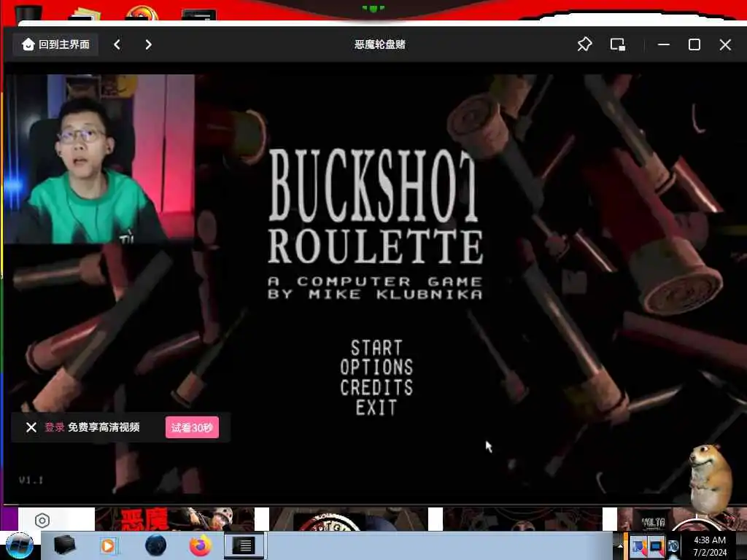The image size is (747, 560).
Task: Select CREDITS in the game menu
Action: 376,388
